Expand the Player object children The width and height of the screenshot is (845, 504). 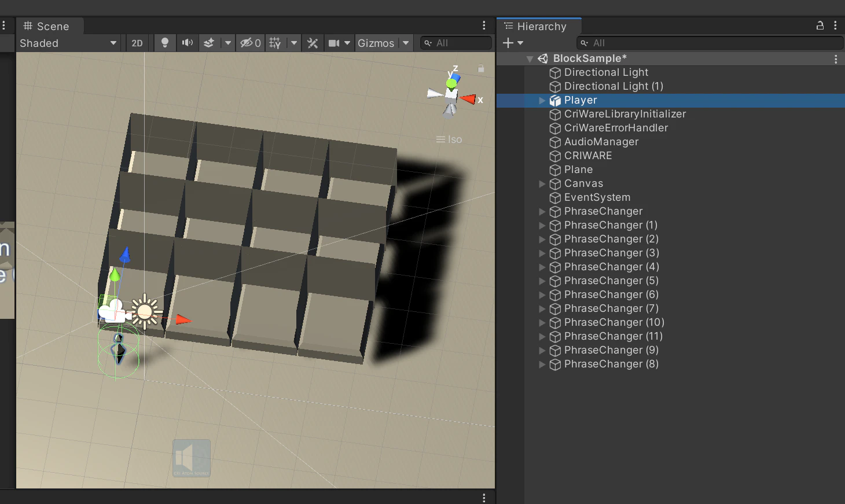click(542, 101)
